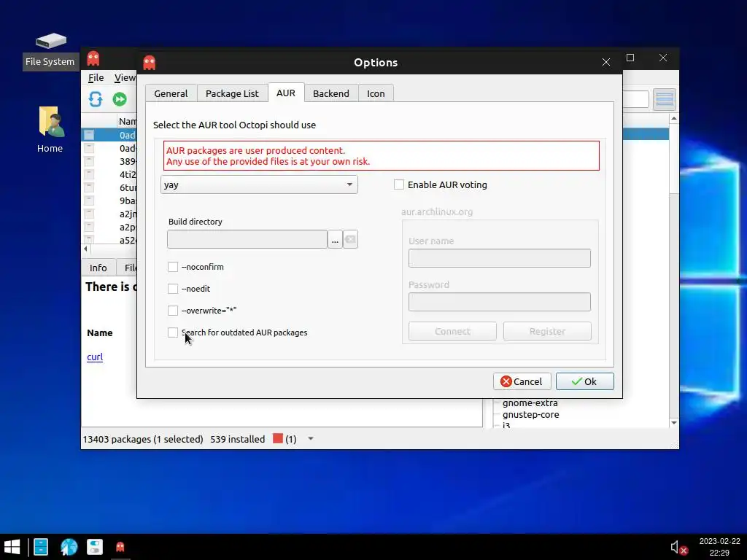Click the 539 installed status text
Image resolution: width=747 pixels, height=560 pixels.
pyautogui.click(x=237, y=439)
